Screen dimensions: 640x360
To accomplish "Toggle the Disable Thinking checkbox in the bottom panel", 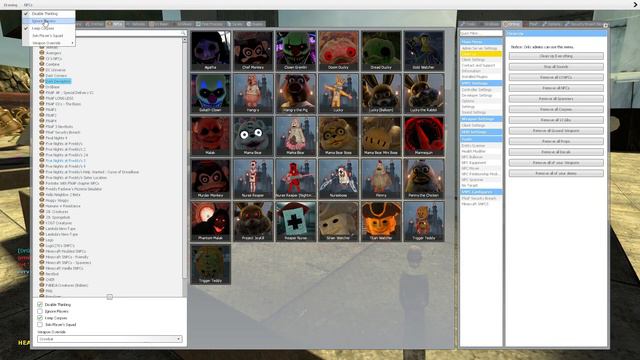I will coord(40,304).
